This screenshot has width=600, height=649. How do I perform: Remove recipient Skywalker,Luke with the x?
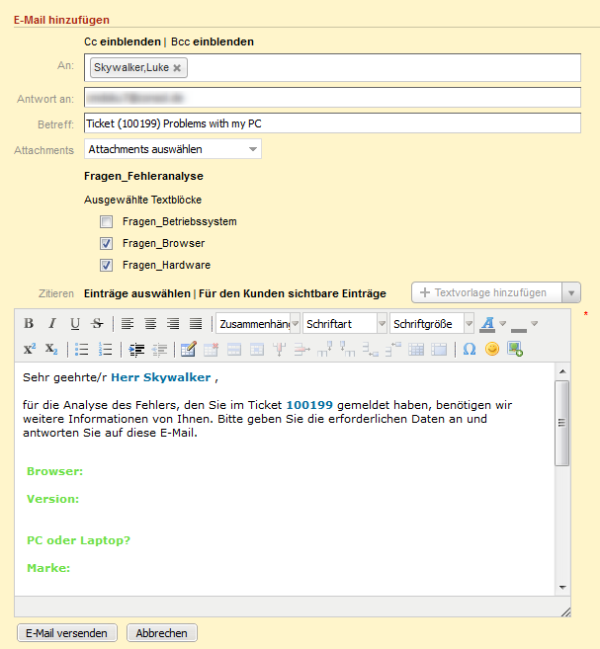click(x=177, y=68)
